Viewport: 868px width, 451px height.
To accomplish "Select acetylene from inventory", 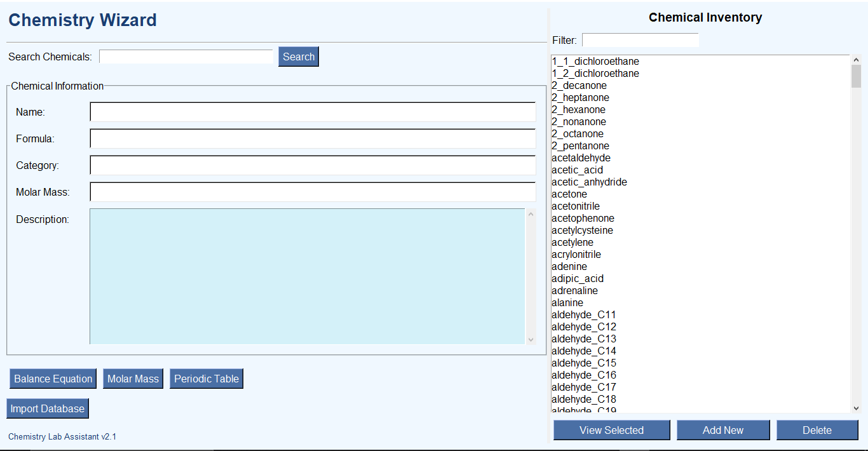I will point(701,243).
